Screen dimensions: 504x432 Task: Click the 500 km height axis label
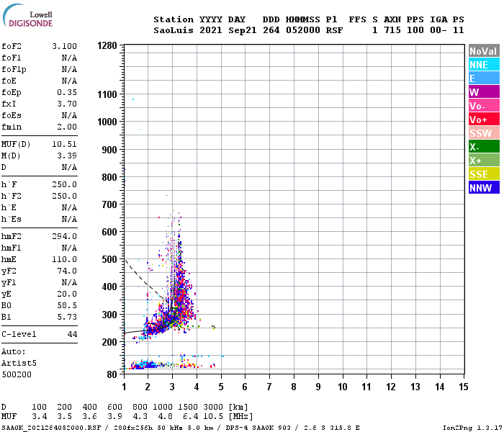click(109, 259)
